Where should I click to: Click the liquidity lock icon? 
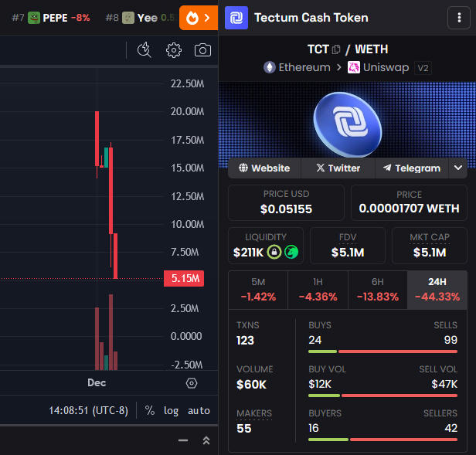click(x=274, y=252)
